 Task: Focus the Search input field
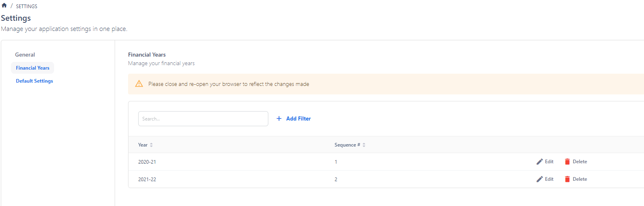click(203, 119)
